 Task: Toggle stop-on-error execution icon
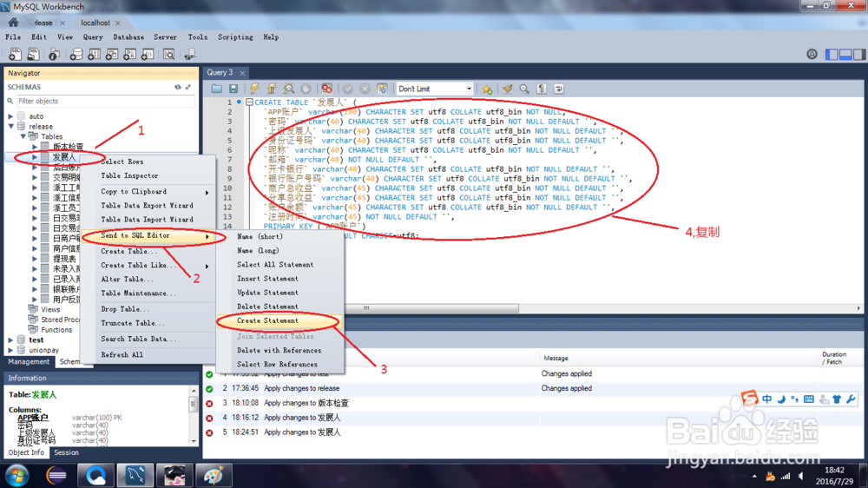point(326,89)
